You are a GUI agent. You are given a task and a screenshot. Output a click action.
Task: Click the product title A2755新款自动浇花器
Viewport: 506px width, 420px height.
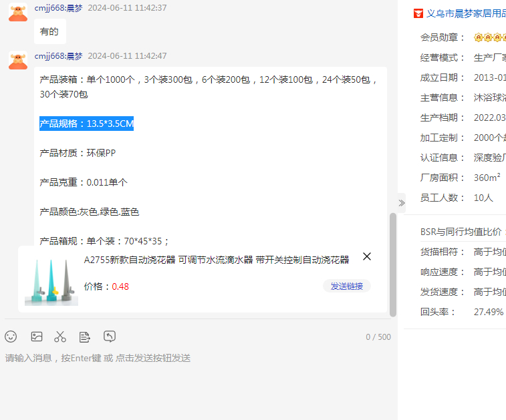point(216,260)
